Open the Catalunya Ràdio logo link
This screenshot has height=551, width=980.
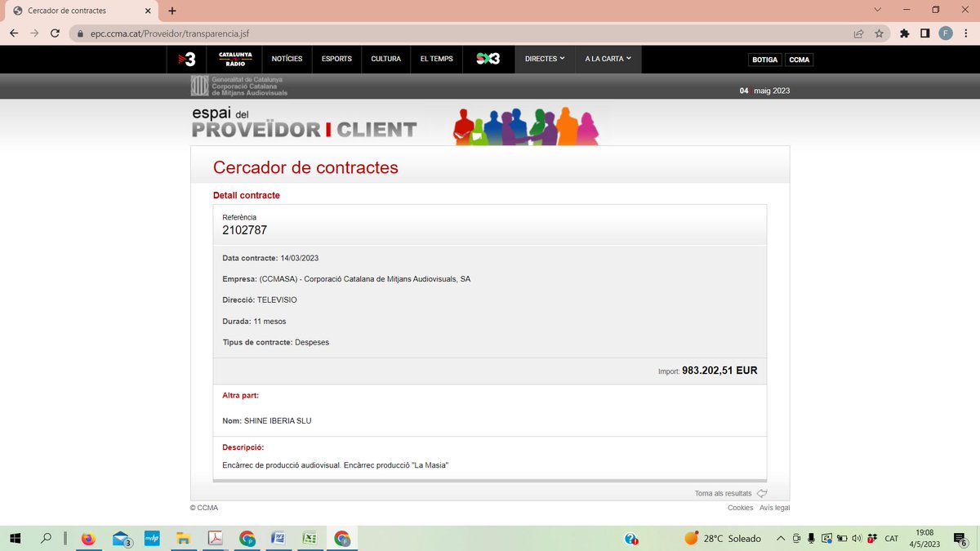pyautogui.click(x=235, y=59)
